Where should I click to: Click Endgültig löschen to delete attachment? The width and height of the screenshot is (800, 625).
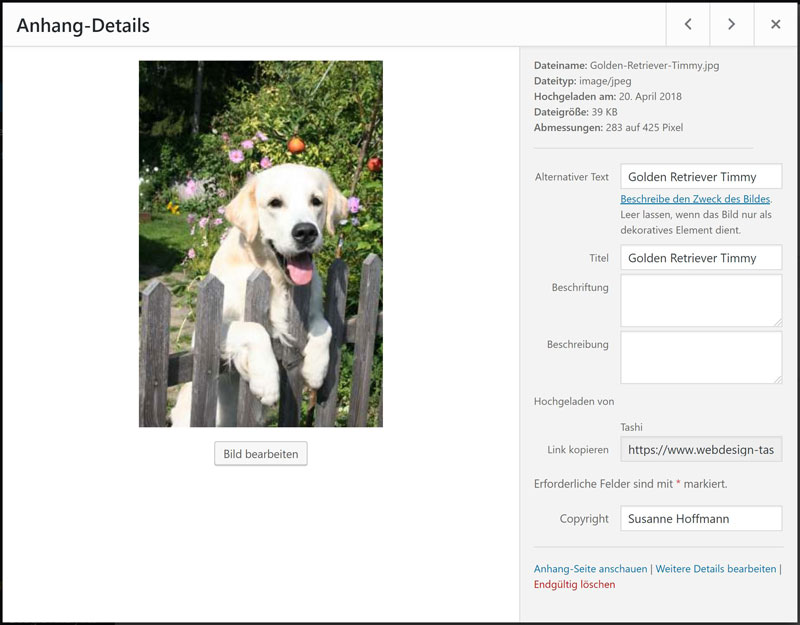click(574, 585)
